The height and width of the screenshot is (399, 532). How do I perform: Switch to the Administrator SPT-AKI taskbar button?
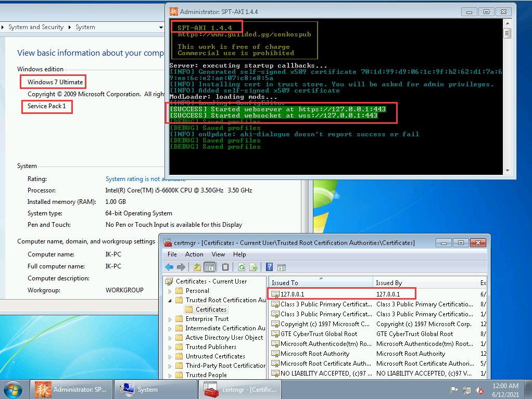[x=71, y=390]
